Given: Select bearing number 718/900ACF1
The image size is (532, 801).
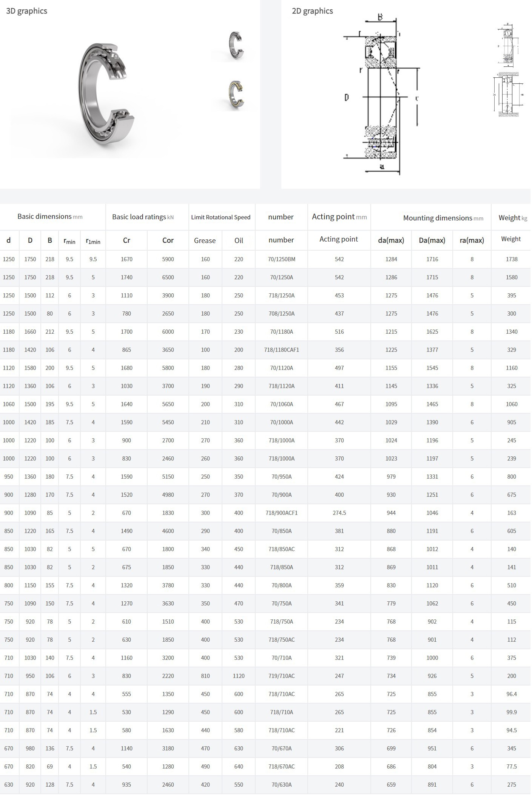Looking at the screenshot, I should [282, 513].
